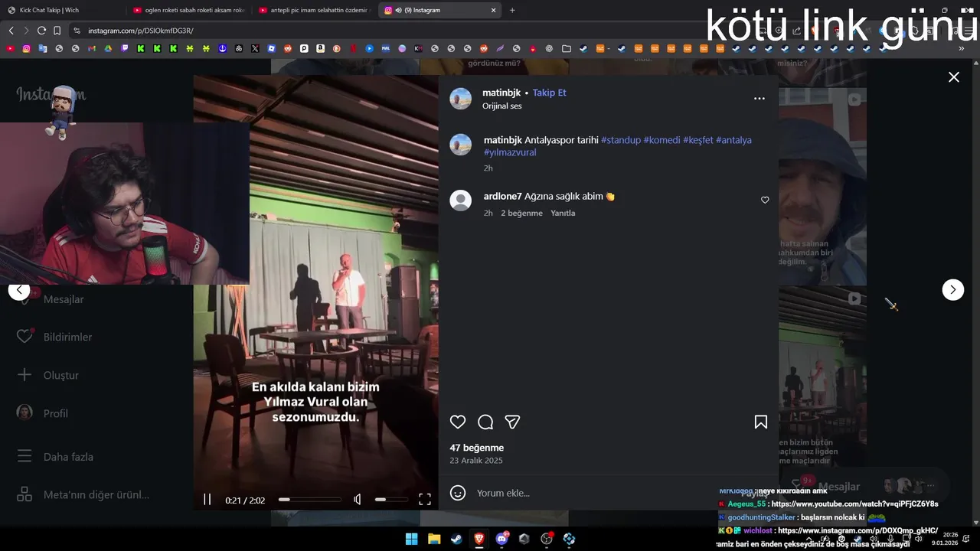Open ardlone7's profile from the comment
The image size is (980, 551).
pyautogui.click(x=503, y=196)
